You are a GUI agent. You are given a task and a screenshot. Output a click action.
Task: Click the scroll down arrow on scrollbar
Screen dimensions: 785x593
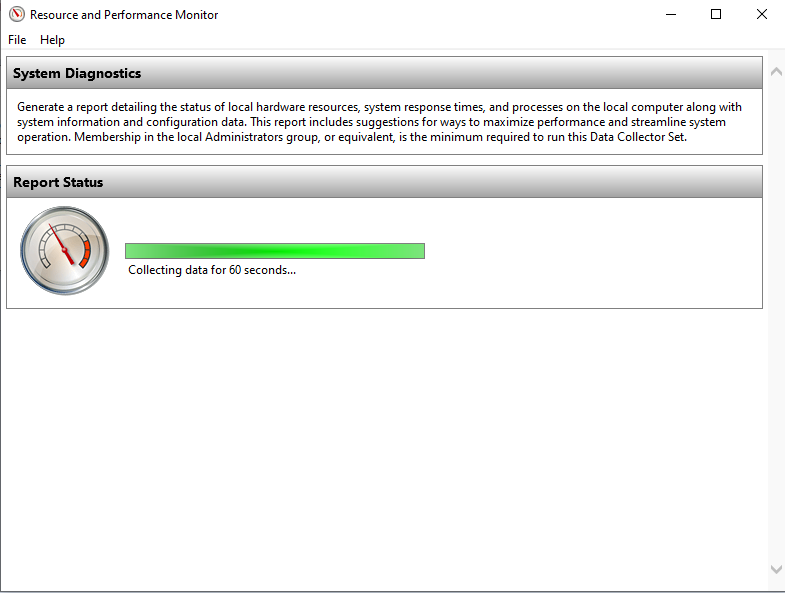[x=776, y=569]
